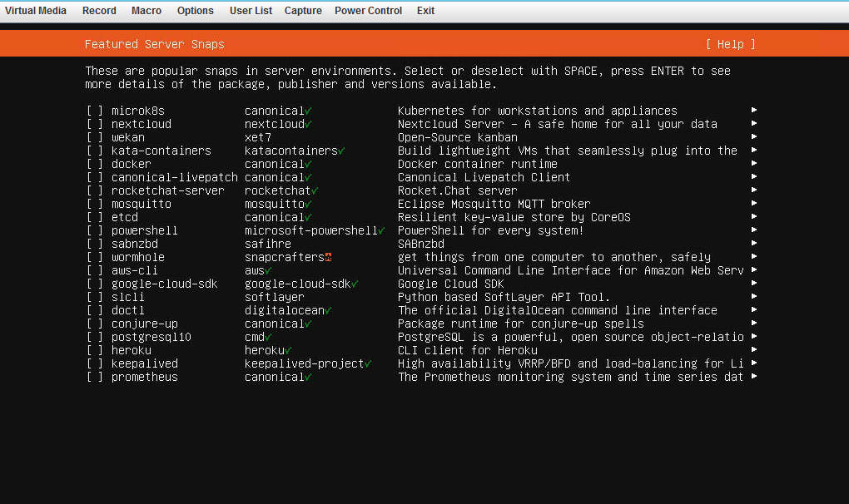Show details arrow for keepalived row
Screen dimensions: 849x504
coord(754,363)
